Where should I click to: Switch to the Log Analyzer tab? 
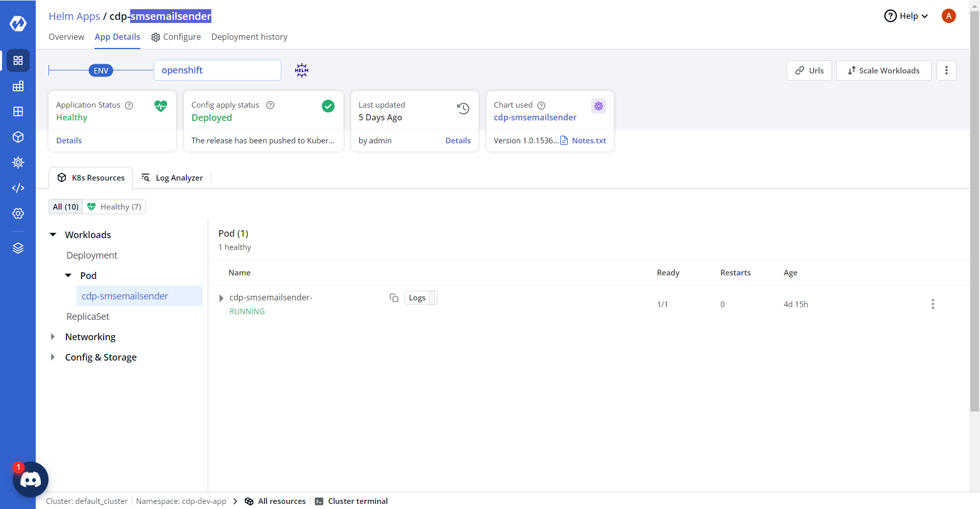[172, 178]
